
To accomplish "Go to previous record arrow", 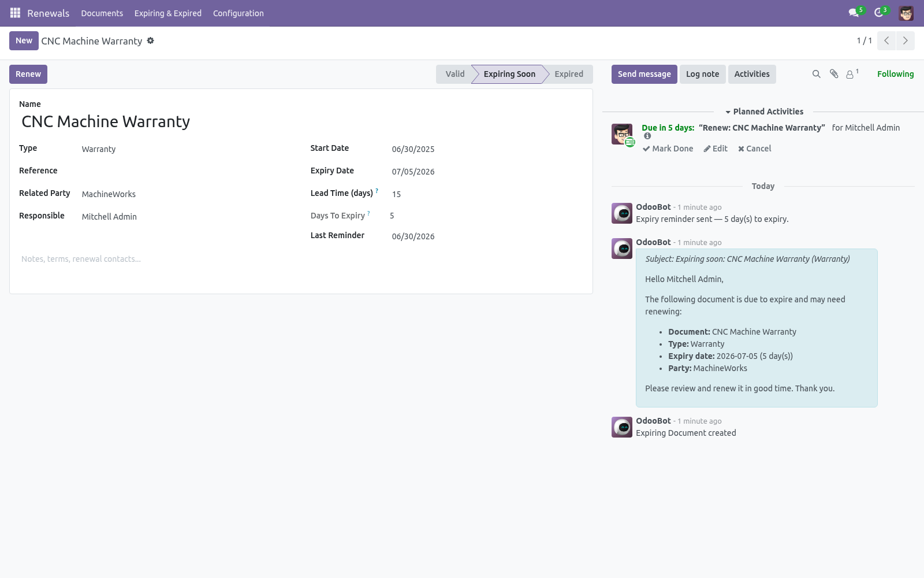I will coord(886,40).
